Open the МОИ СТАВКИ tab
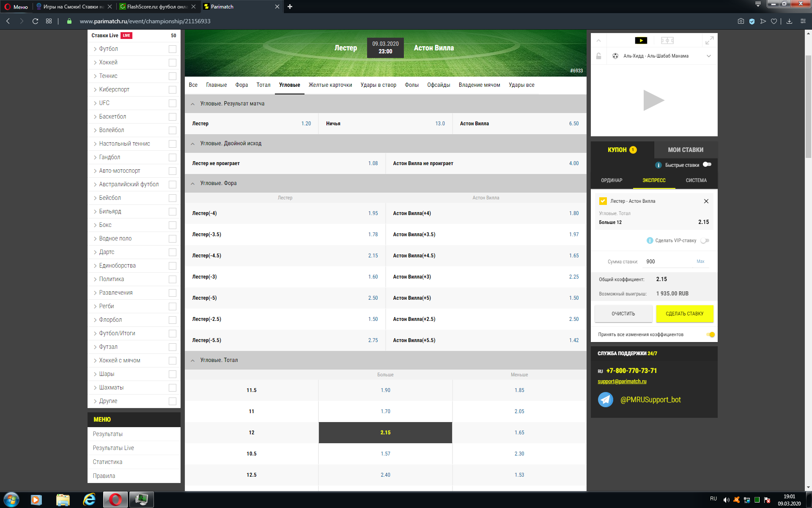 click(x=686, y=150)
